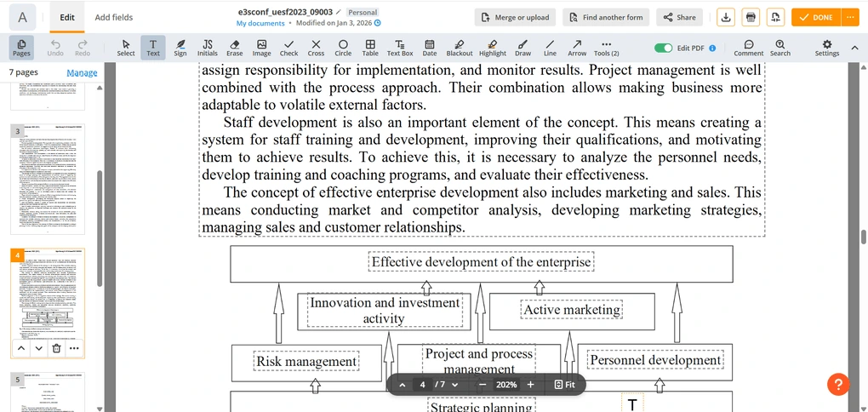
Task: Activate the Text tool
Action: 153,48
